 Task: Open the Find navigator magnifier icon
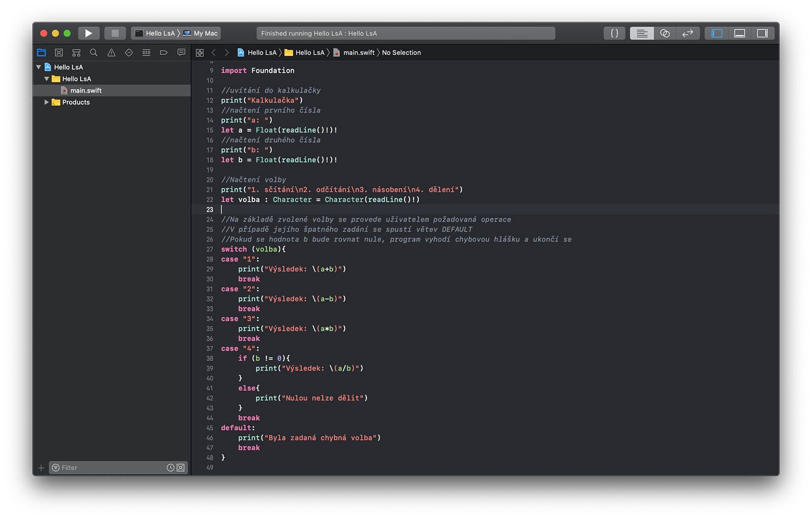tap(93, 52)
